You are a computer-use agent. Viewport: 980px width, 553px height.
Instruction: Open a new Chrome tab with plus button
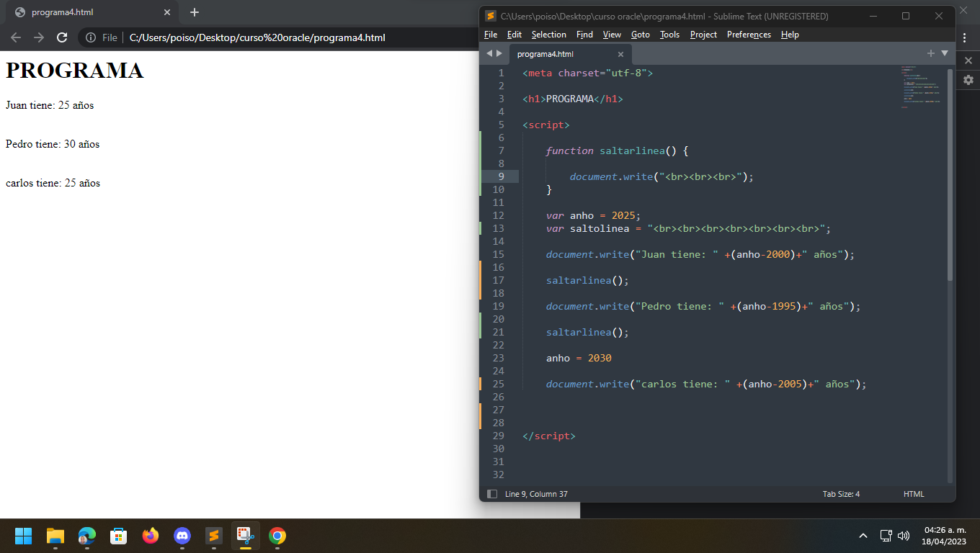[x=194, y=12]
